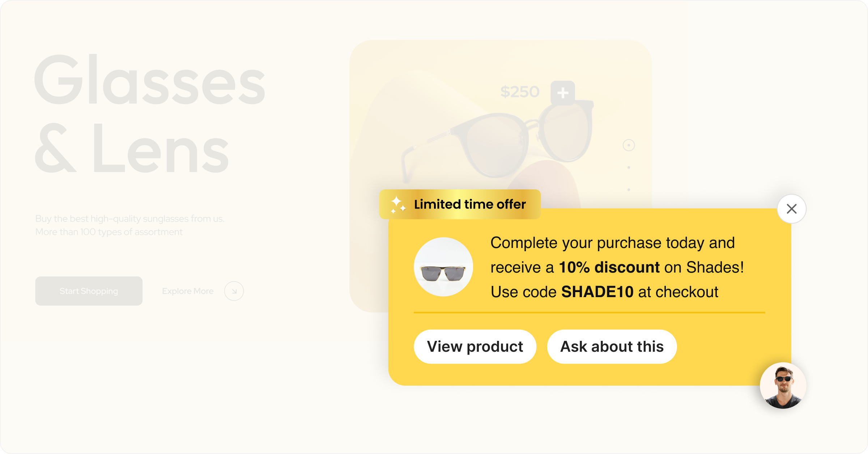The width and height of the screenshot is (868, 454).
Task: Dismiss the offer popup with the X icon
Action: (792, 209)
